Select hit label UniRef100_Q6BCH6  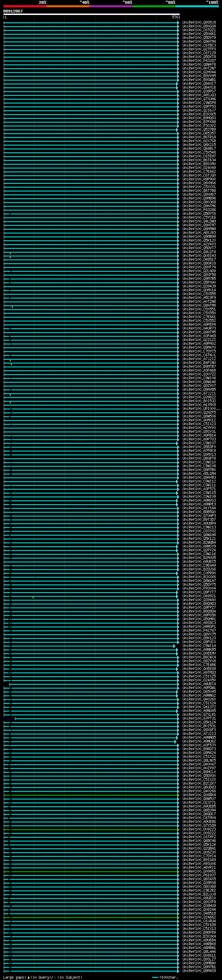pyautogui.click(x=199, y=841)
